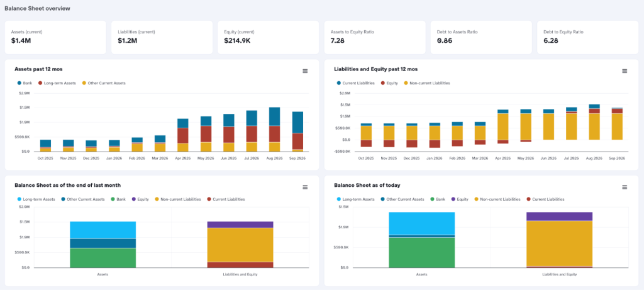Toggle Long-term Assets in end of last month legend
Viewport: 644px width, 290px height.
(36, 199)
